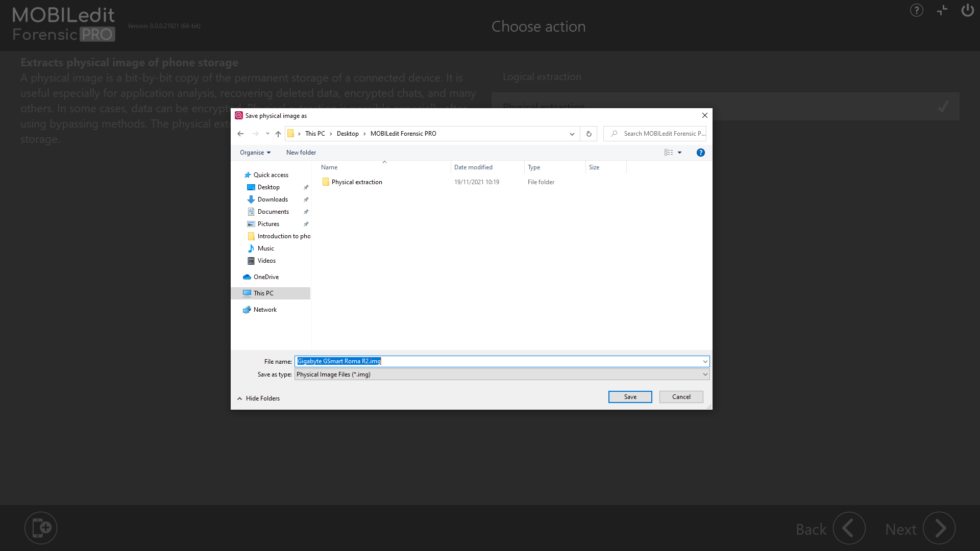The image size is (980, 551).
Task: Click the minimize-to-window icon in MOBILedit header
Action: click(x=942, y=10)
